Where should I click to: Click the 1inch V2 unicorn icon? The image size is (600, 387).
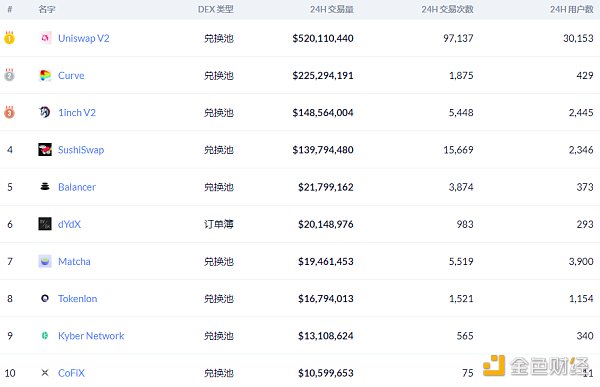click(x=45, y=112)
